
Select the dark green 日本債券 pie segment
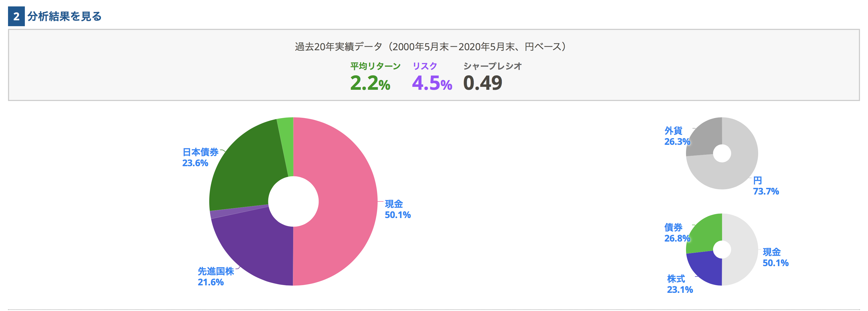pyautogui.click(x=246, y=169)
